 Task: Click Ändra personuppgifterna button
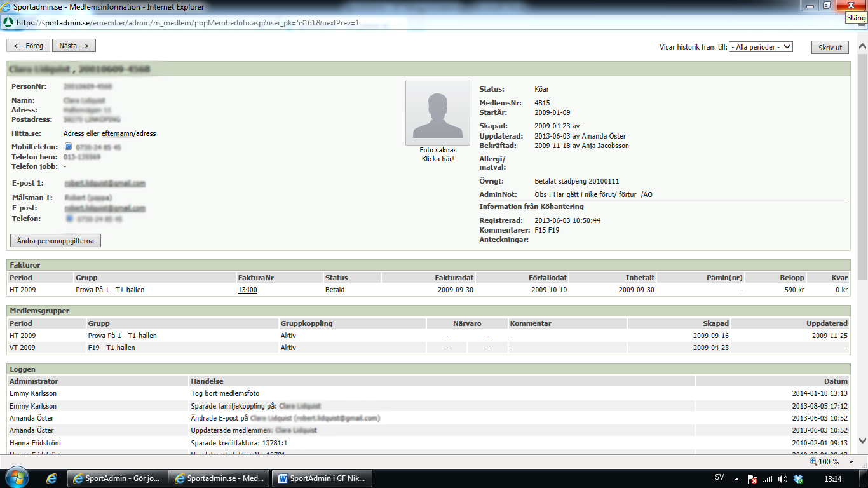click(x=55, y=241)
